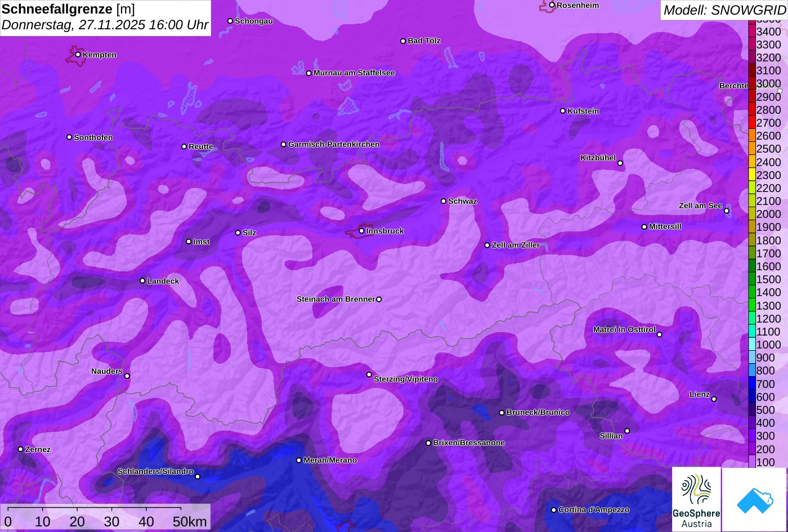
Task: Click the 20 mark on scale bar
Action: click(x=77, y=522)
